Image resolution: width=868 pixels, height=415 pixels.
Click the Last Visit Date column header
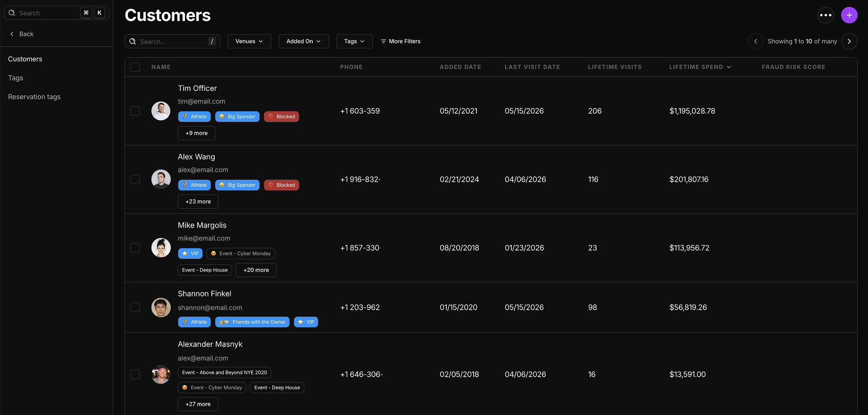tap(532, 67)
